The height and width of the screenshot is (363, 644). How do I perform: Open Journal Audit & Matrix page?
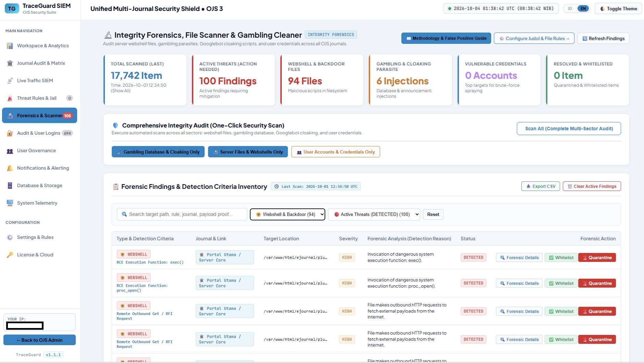point(39,63)
